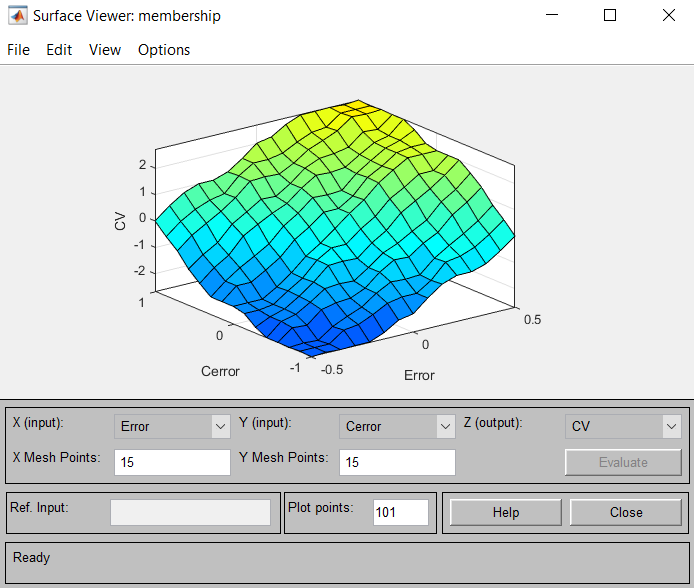
Task: Maximize the Surface Viewer window
Action: [x=610, y=15]
